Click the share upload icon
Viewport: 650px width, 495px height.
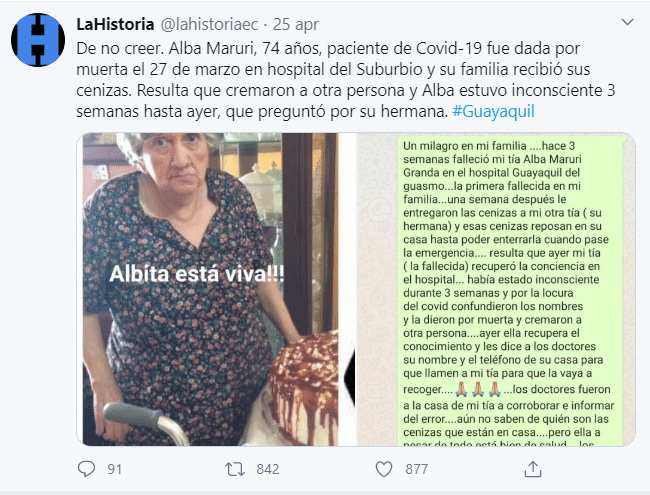[533, 469]
